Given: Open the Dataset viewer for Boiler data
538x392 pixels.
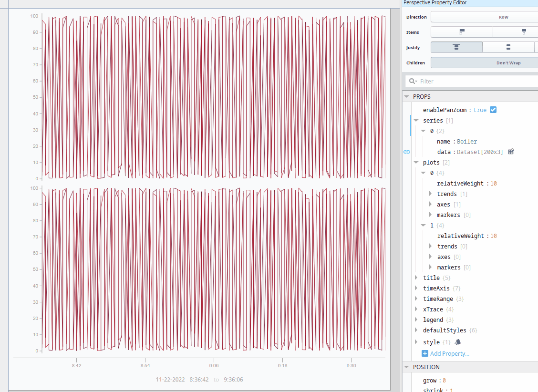Looking at the screenshot, I should pos(510,151).
